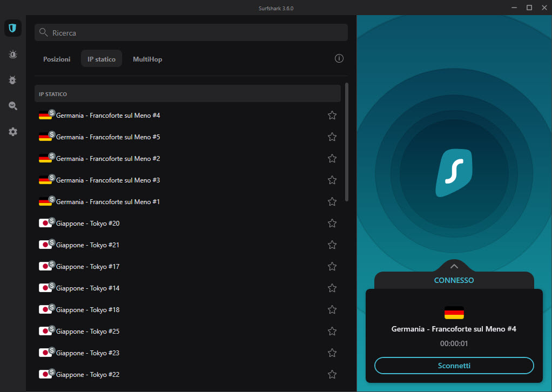552x392 pixels.
Task: Open the VPN shield section in sidebar
Action: coord(12,28)
